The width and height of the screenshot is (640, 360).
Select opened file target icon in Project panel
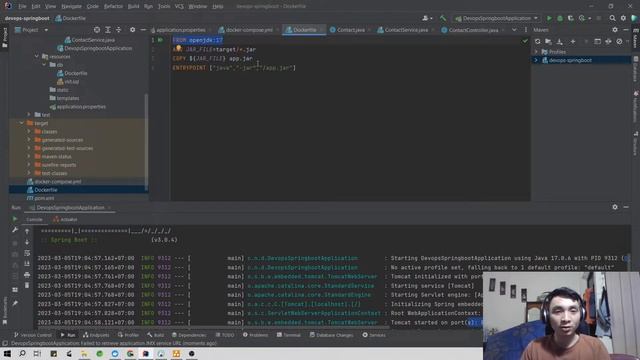97,30
